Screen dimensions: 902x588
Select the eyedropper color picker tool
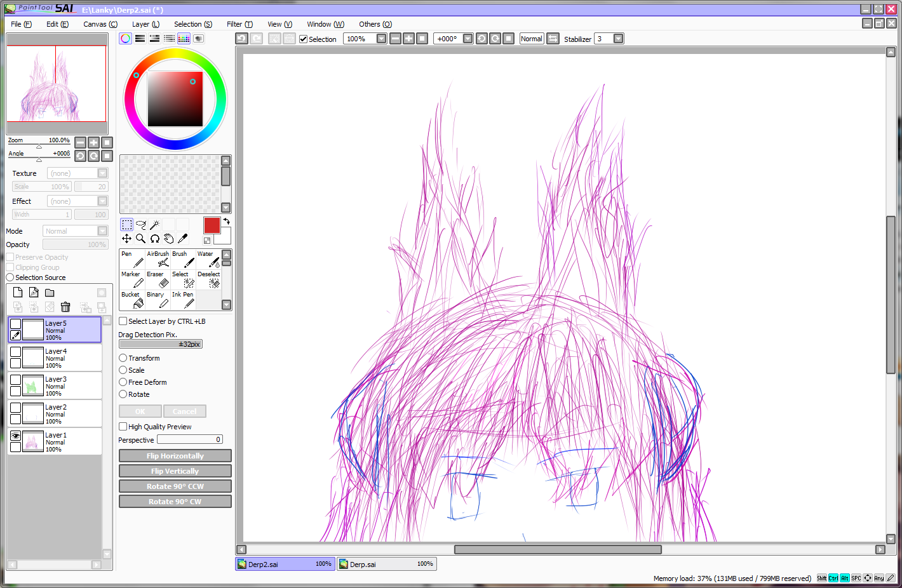pos(182,239)
